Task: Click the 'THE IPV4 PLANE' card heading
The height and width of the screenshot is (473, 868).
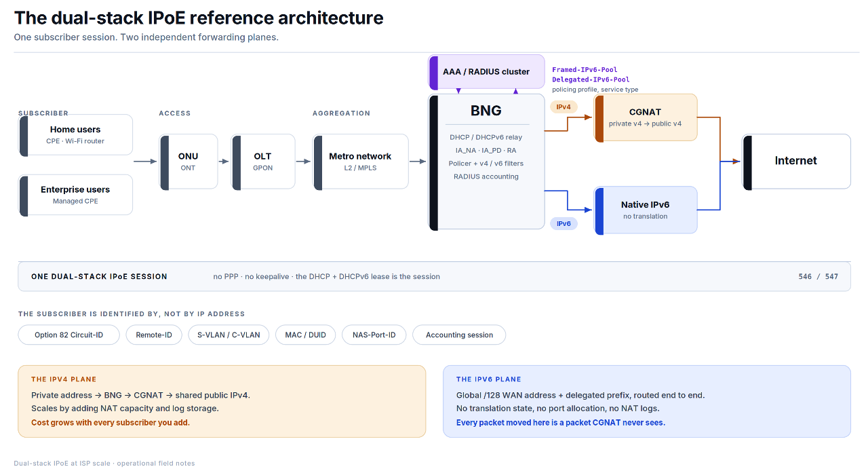Action: pos(64,379)
